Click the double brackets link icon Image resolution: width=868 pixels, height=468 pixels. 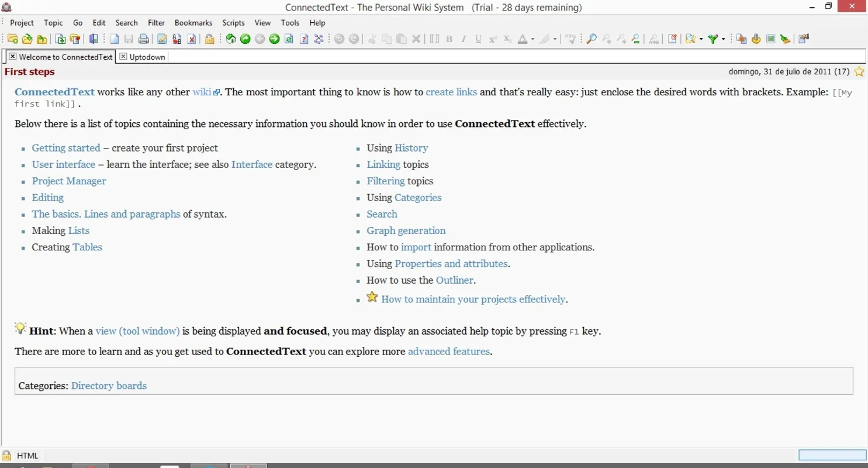coord(434,39)
